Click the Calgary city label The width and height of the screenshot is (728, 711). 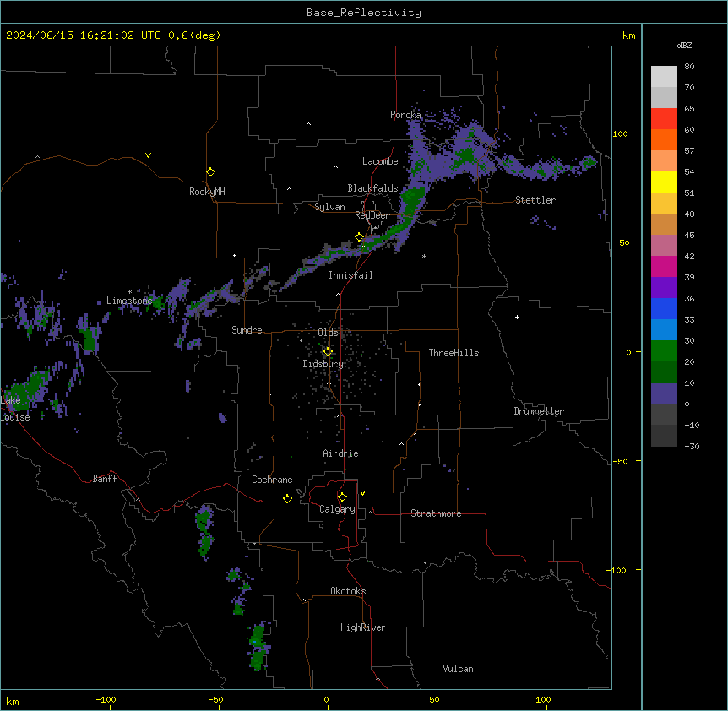337,509
